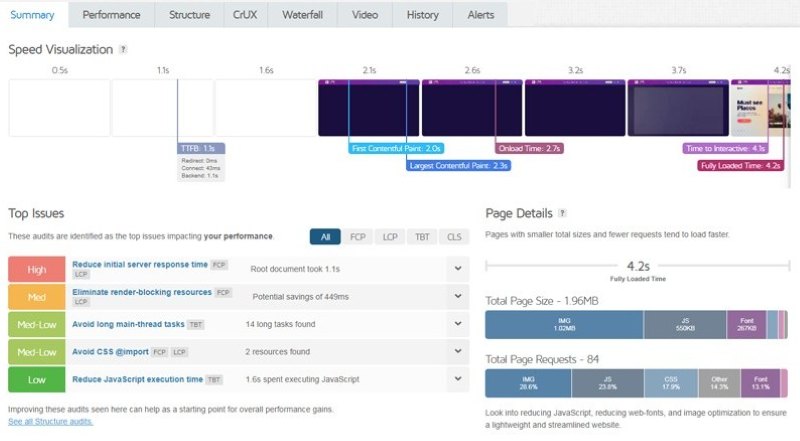The height and width of the screenshot is (441, 800).
Task: Click the Speed Visualization help question mark icon
Action: 123,49
